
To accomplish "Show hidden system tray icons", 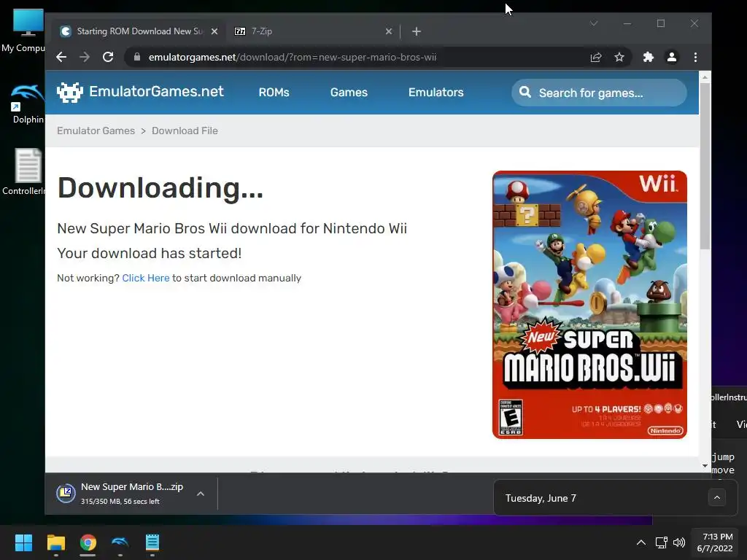I will point(641,542).
